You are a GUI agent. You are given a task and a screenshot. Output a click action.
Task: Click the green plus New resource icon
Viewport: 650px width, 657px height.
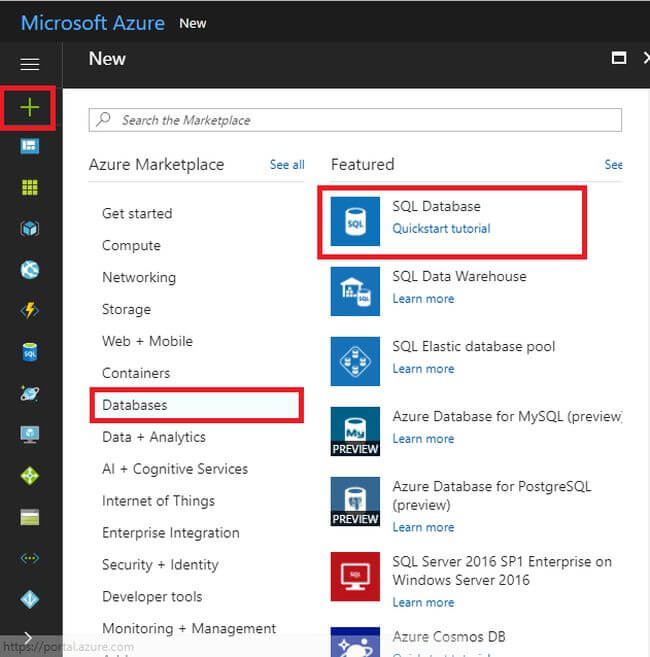[x=30, y=107]
